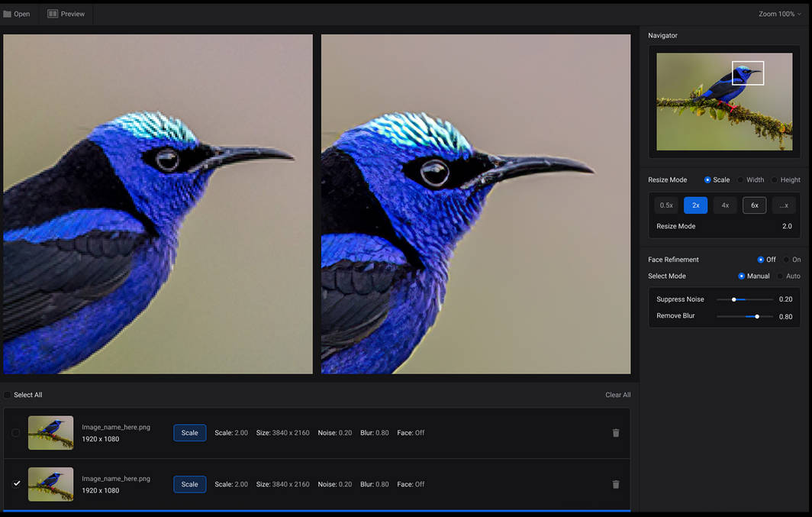The image size is (812, 517).
Task: Check the Select All checkbox
Action: click(8, 395)
